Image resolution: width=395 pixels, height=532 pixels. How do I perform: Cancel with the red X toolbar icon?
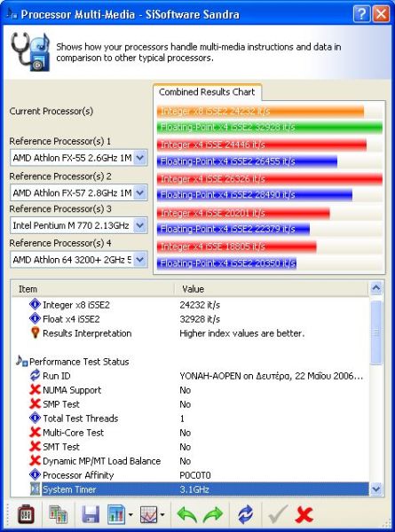point(304,514)
